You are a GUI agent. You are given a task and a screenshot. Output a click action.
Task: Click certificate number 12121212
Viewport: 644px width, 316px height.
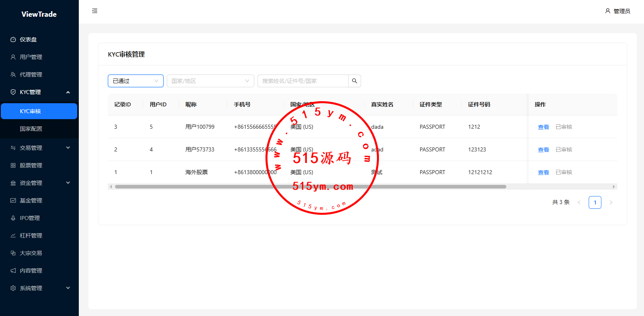pos(480,172)
